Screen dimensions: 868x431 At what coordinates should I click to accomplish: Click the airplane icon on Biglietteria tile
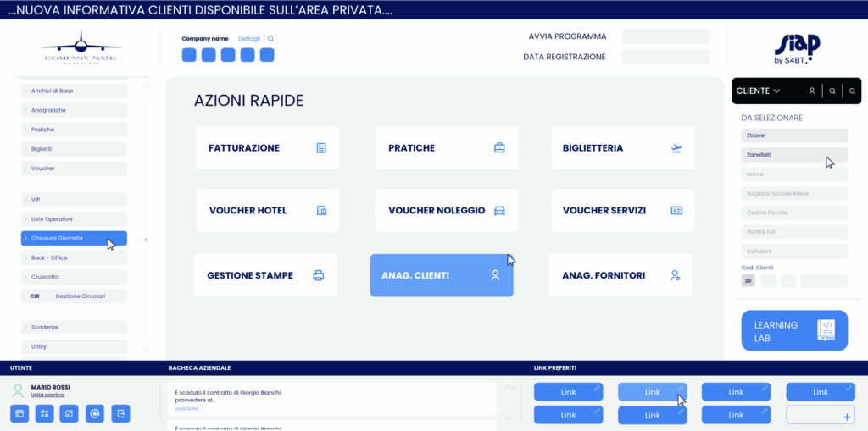coord(676,148)
